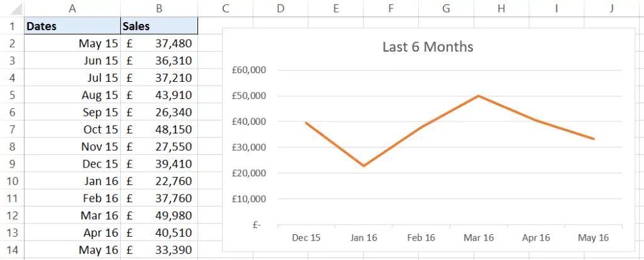Select row 14 header
Image resolution: width=644 pixels, height=260 pixels.
(x=11, y=250)
